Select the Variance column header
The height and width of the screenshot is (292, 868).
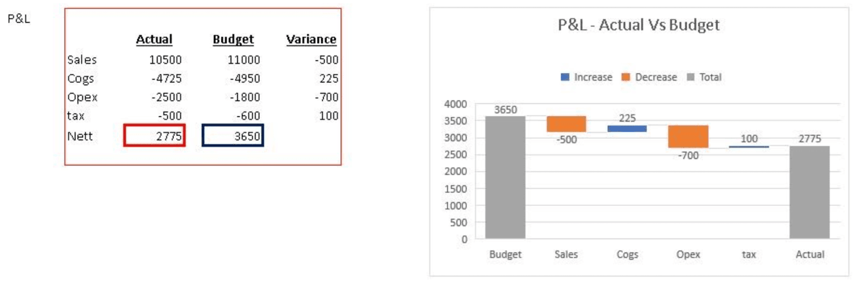311,39
